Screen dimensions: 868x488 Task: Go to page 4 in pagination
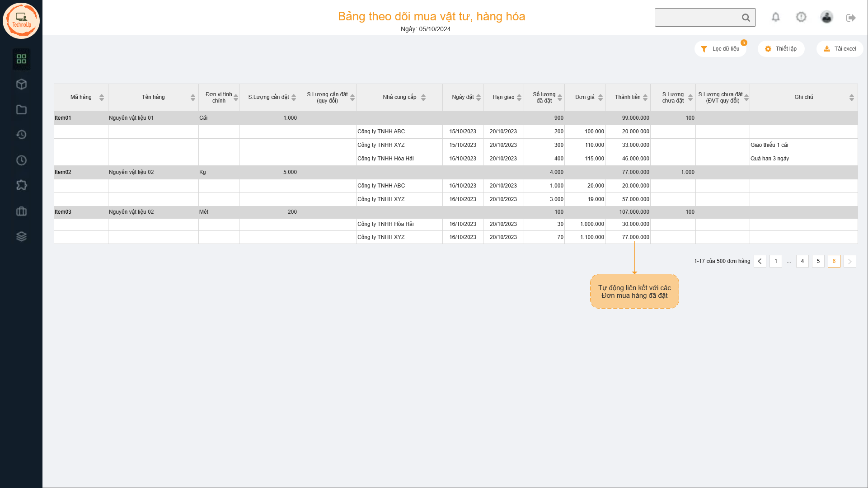coord(802,261)
